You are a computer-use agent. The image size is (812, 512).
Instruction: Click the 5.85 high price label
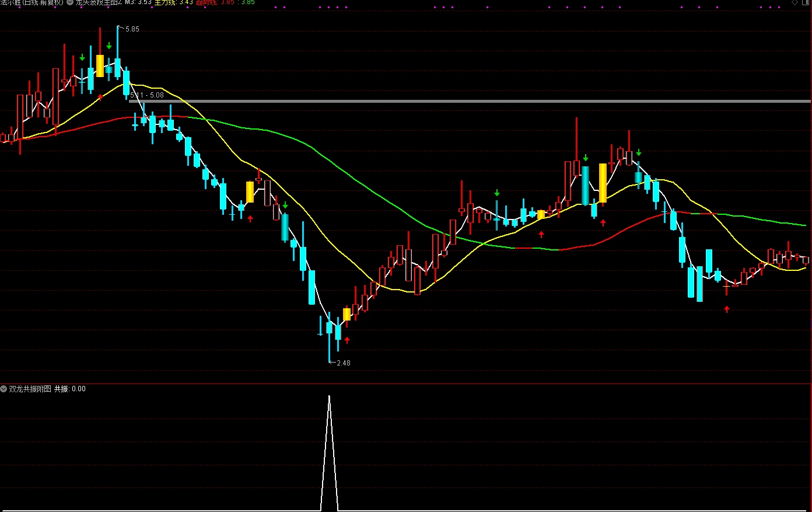pyautogui.click(x=132, y=29)
